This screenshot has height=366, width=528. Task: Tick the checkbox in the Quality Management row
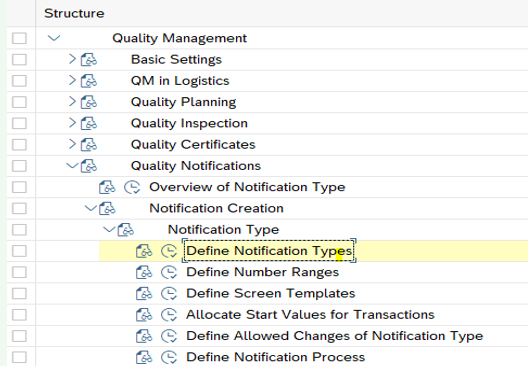point(19,38)
